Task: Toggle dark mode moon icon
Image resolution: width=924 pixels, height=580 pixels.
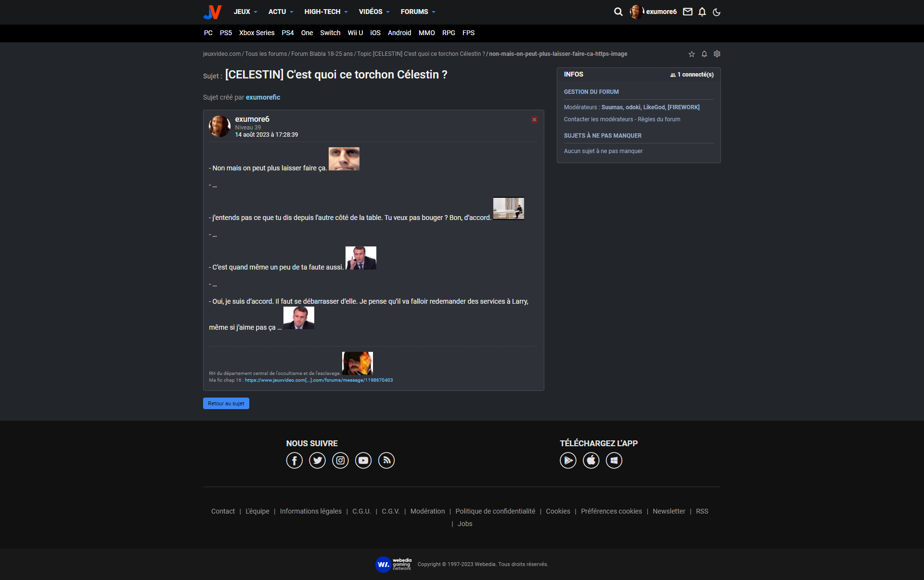Action: [x=717, y=12]
